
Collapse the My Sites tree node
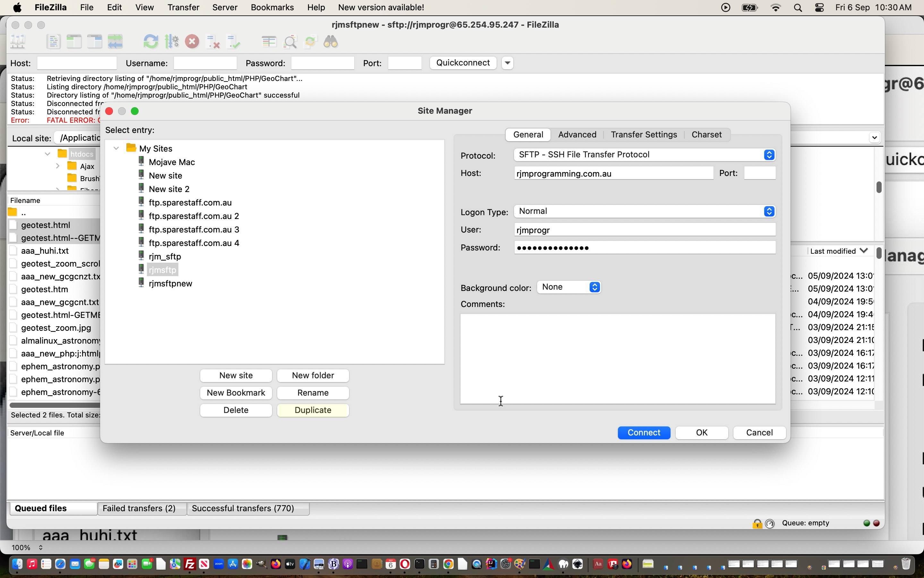pos(116,148)
